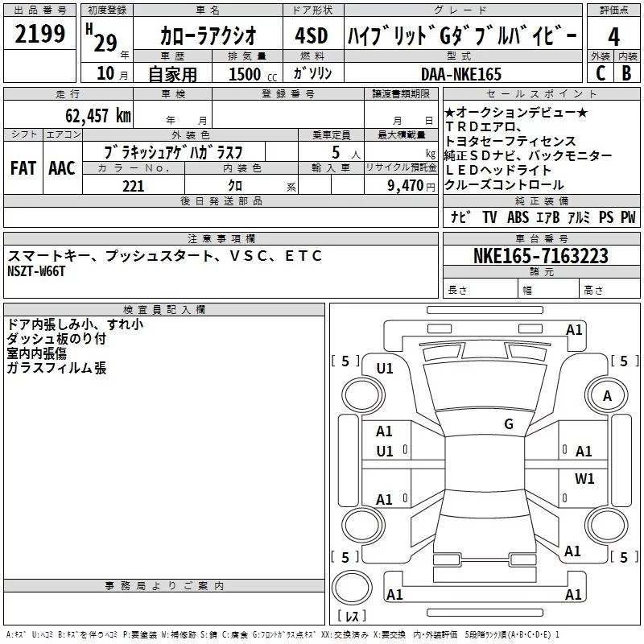Select the vehicle history value 自家用
Image resolution: width=644 pixels, height=644 pixels.
pyautogui.click(x=172, y=74)
